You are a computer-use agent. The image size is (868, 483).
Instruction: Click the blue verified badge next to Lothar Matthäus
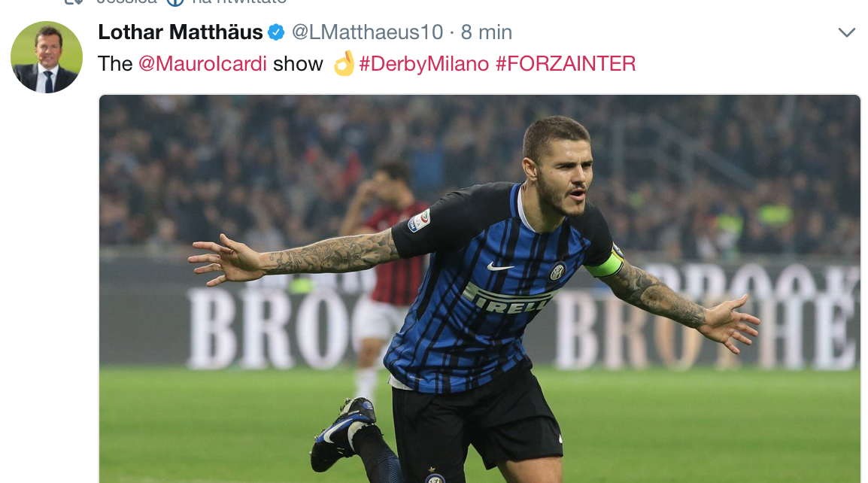coord(276,32)
